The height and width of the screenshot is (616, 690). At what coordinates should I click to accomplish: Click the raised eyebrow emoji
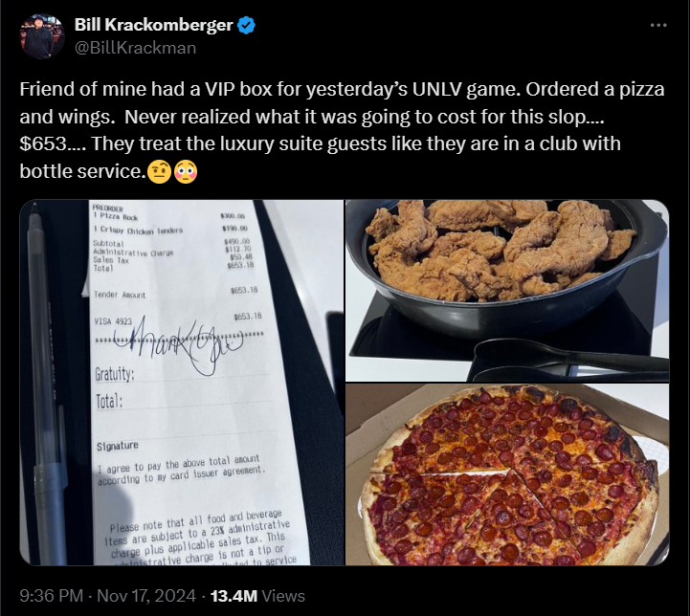[x=159, y=172]
